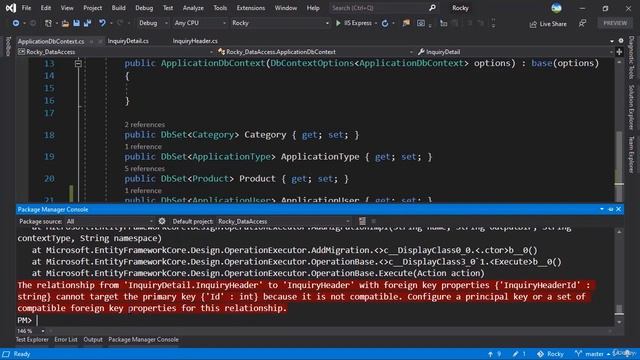Open the Package source All dropdown
The height and width of the screenshot is (360, 640).
(109, 221)
